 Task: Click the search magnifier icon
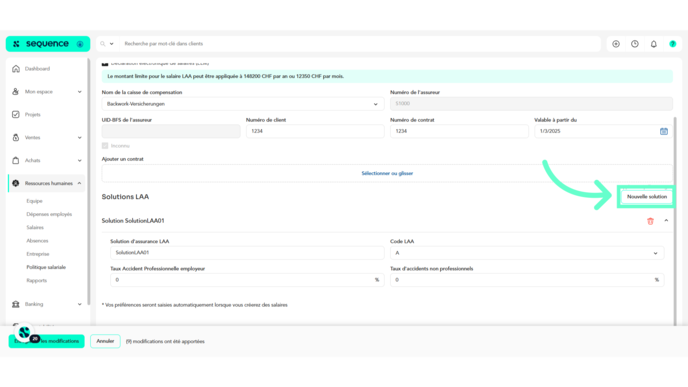tap(103, 44)
